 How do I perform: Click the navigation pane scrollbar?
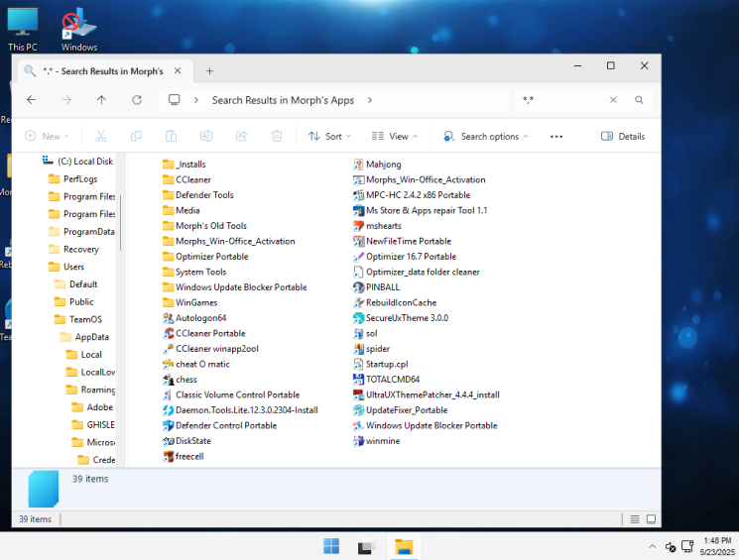121,223
